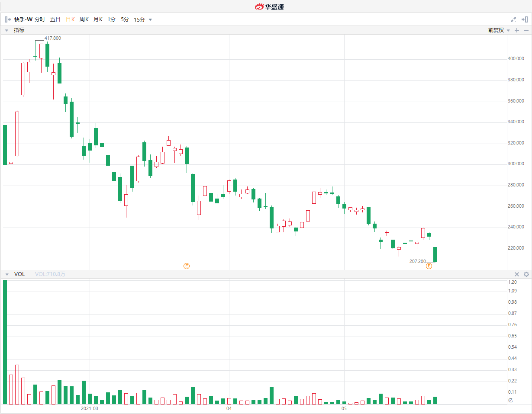This screenshot has width=532, height=414.
Task: Switch to 分时 intraday view
Action: (x=39, y=19)
